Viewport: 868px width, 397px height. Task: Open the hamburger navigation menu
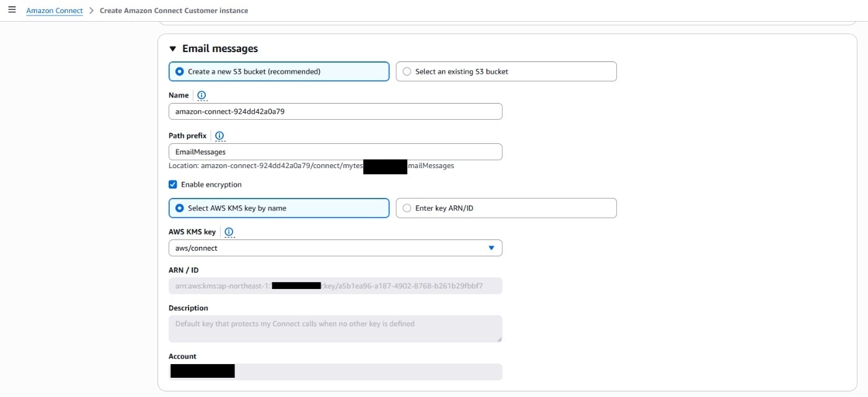click(12, 11)
